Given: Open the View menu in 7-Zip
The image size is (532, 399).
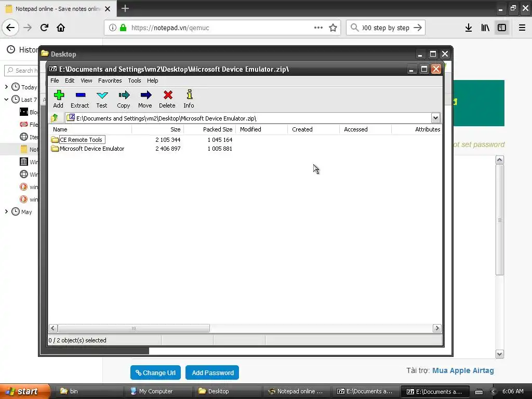Looking at the screenshot, I should click(86, 81).
